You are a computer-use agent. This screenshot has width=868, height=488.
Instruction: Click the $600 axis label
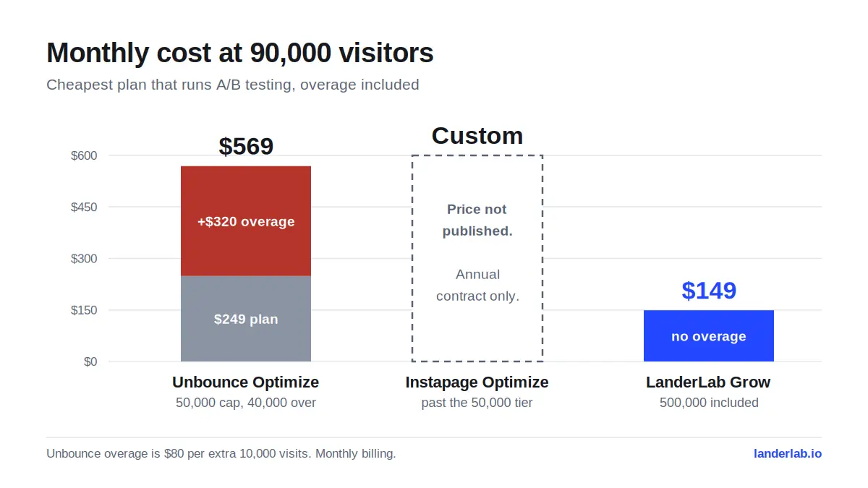84,155
